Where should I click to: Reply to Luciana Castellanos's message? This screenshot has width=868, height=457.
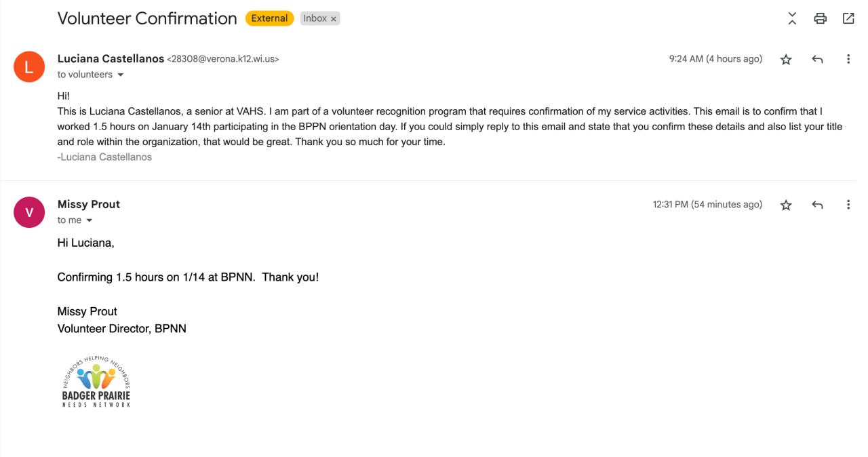817,60
